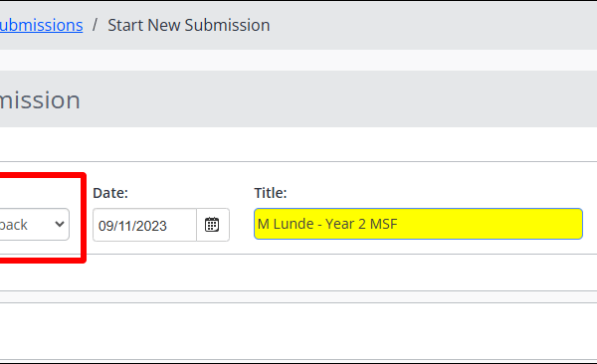
Task: Click the day 09 in Date field
Action: tap(105, 226)
